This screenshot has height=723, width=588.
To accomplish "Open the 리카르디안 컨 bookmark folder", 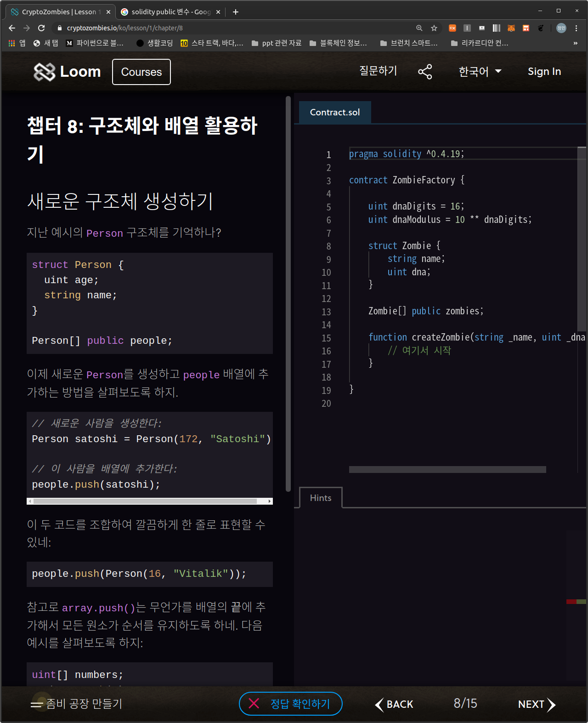I will pyautogui.click(x=480, y=43).
